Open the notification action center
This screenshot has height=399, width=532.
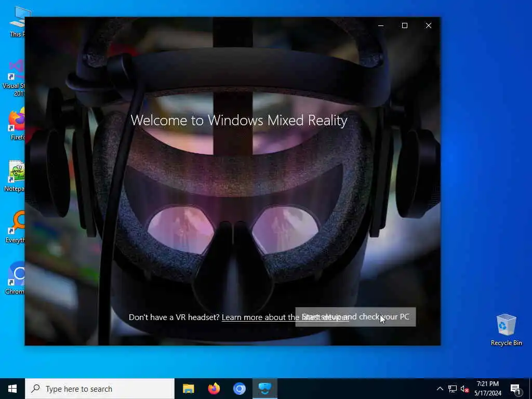515,389
